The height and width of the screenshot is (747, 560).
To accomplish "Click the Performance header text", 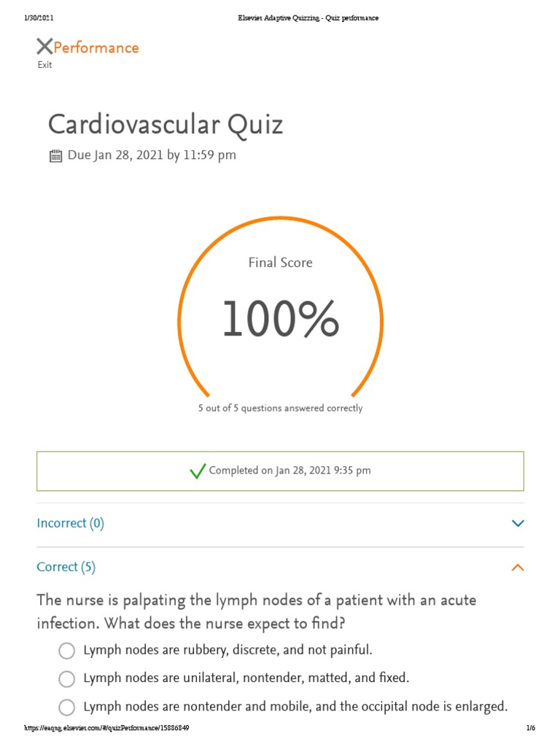I will [x=96, y=48].
